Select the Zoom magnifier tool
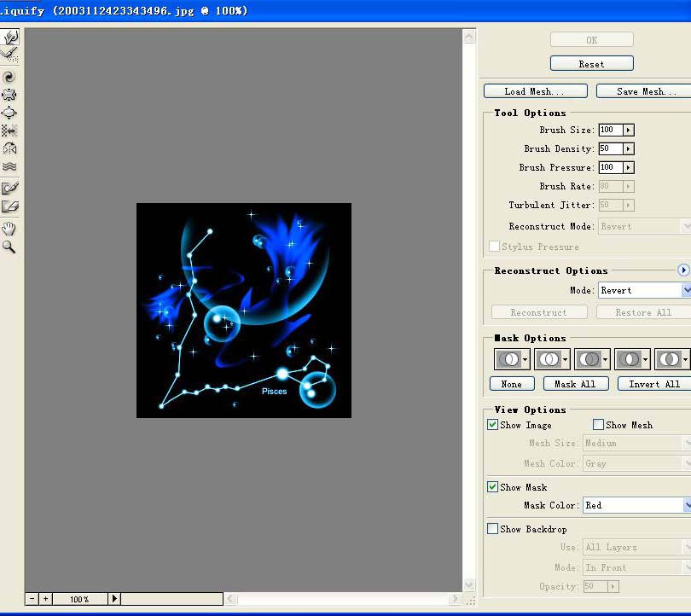The height and width of the screenshot is (616, 691). (10, 247)
